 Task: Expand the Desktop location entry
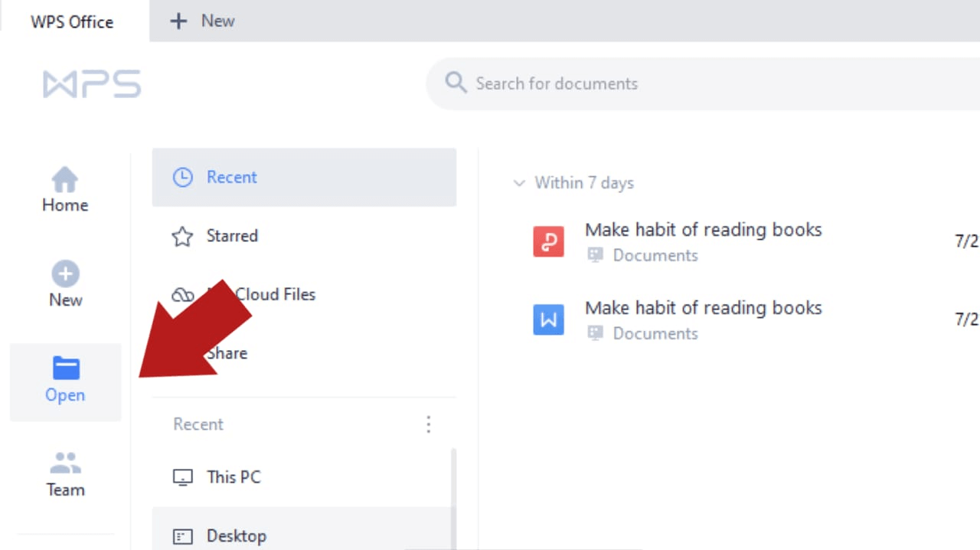tap(237, 535)
